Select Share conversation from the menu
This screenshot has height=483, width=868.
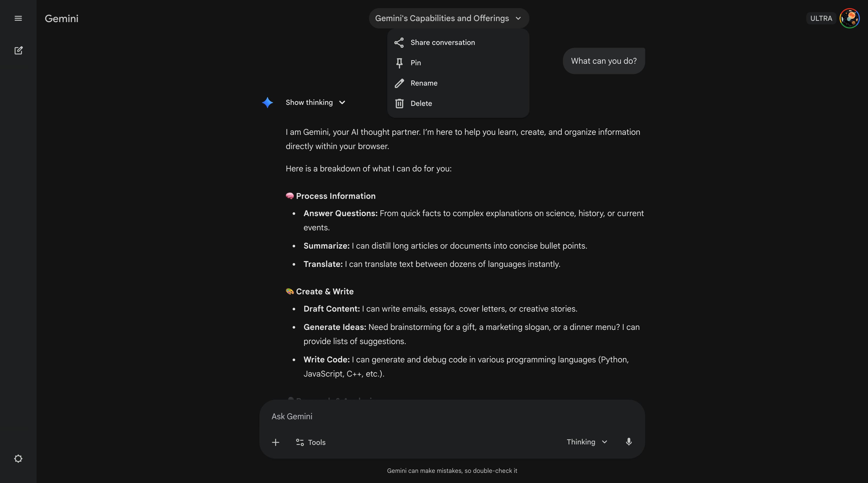point(442,42)
